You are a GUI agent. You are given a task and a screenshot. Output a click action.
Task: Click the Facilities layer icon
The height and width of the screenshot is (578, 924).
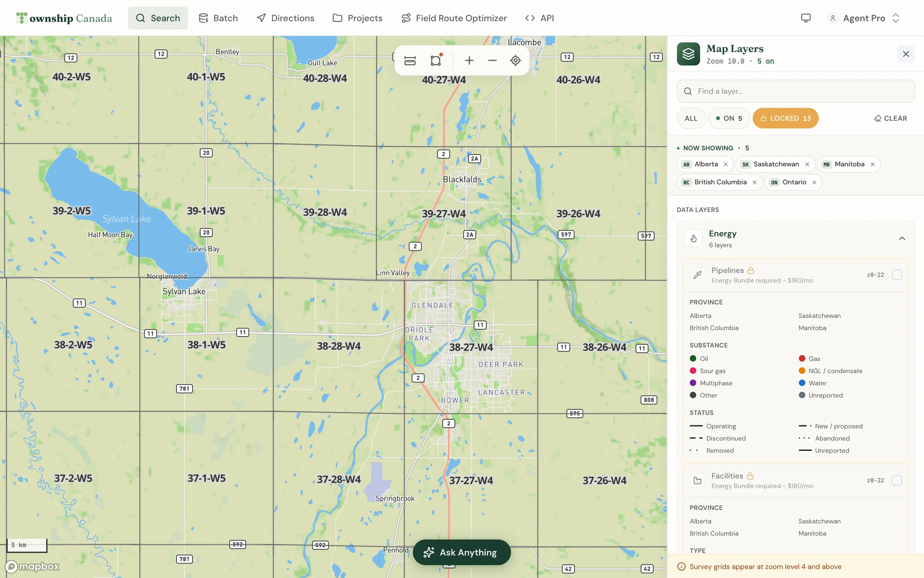(697, 481)
